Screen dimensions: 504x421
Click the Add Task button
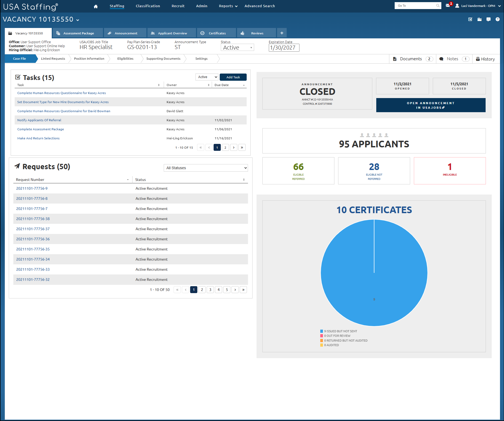pos(233,77)
